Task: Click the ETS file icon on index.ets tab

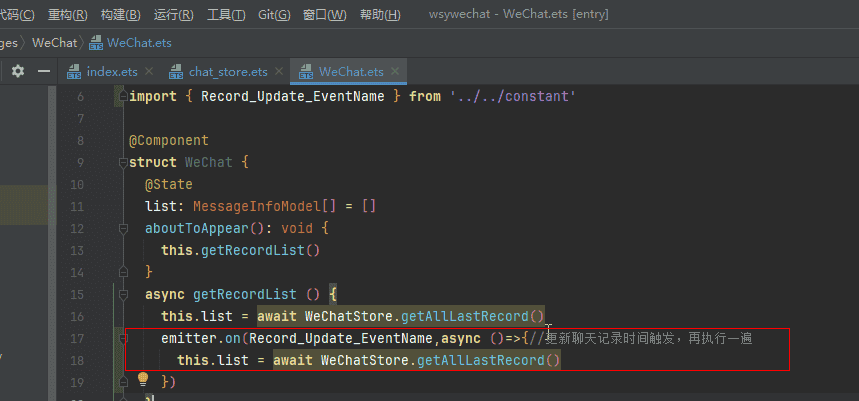Action: click(74, 72)
